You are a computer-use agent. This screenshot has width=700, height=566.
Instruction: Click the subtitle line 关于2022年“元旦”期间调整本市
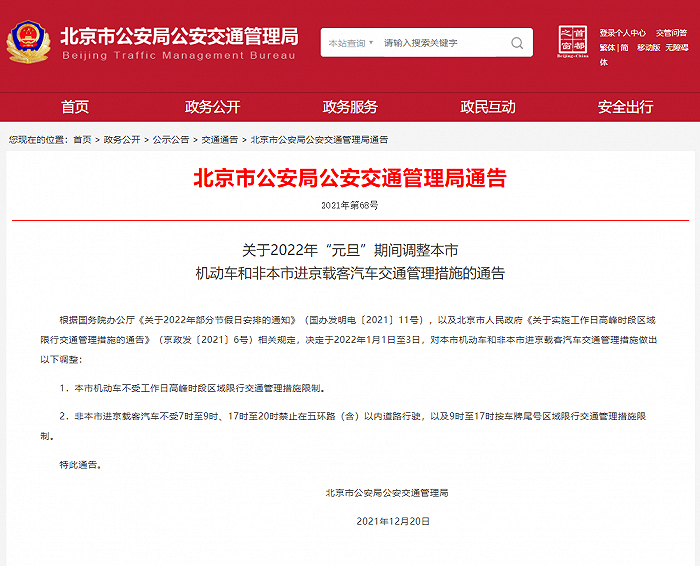(x=350, y=250)
